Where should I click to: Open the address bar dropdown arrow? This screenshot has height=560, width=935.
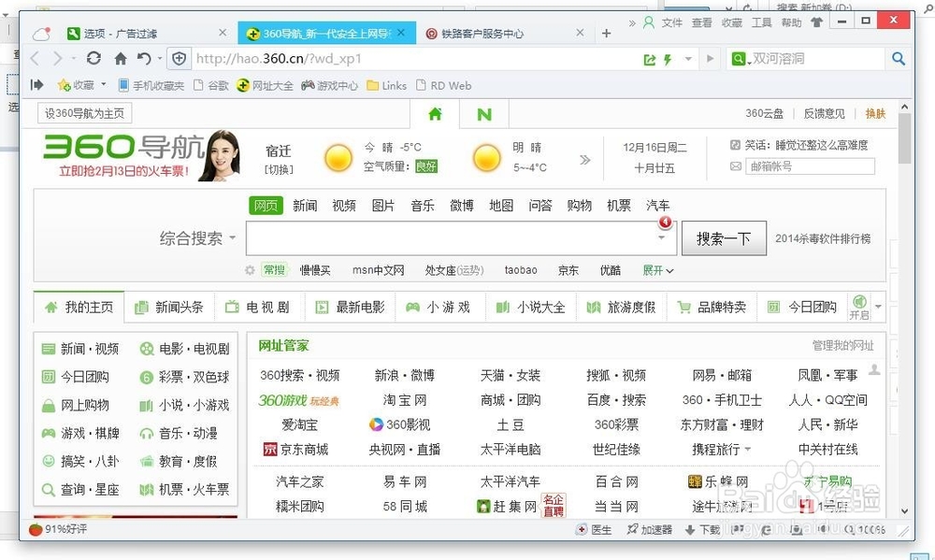point(688,59)
